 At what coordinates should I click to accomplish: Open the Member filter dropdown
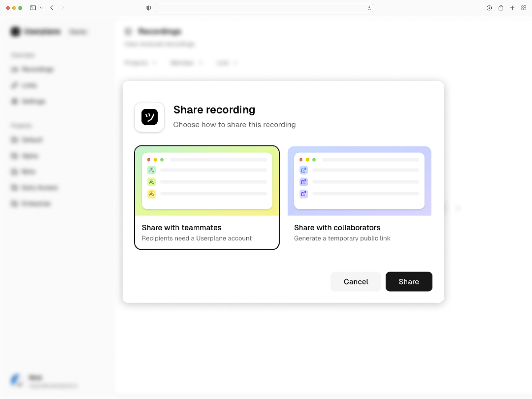186,63
